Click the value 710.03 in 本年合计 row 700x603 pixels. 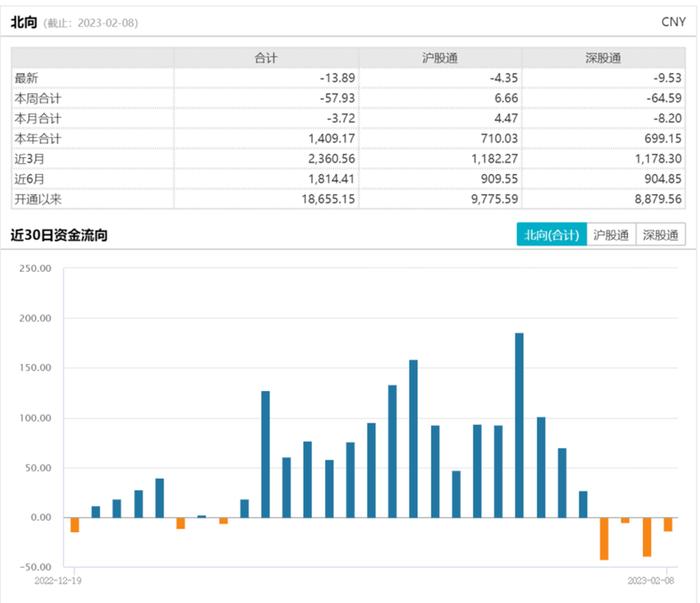(x=500, y=138)
